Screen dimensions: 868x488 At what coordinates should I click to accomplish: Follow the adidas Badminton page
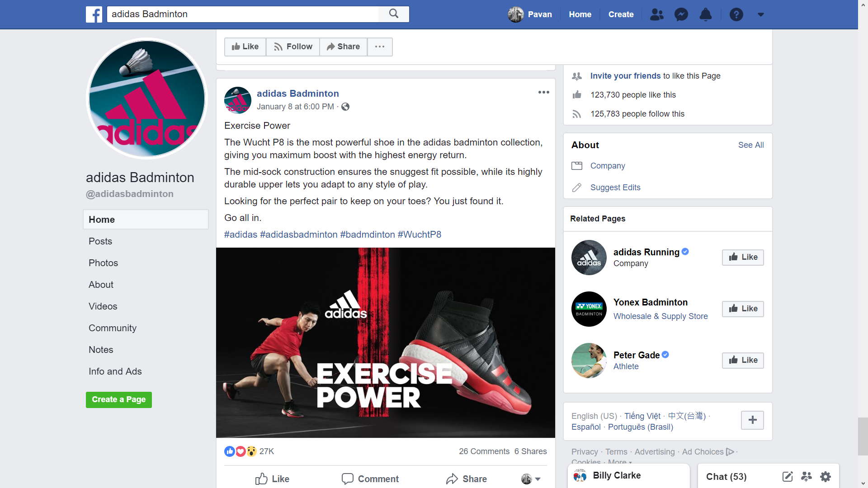point(293,47)
